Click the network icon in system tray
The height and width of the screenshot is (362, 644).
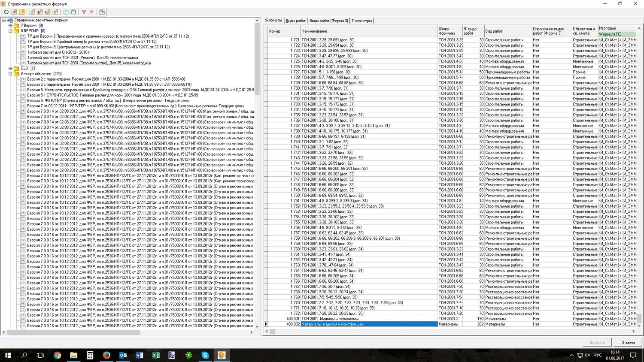[580, 355]
